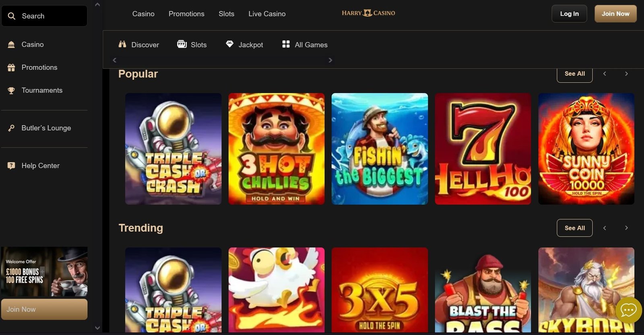This screenshot has width=644, height=335.
Task: Open the 3 Hot Chillies game thumbnail
Action: [x=277, y=149]
